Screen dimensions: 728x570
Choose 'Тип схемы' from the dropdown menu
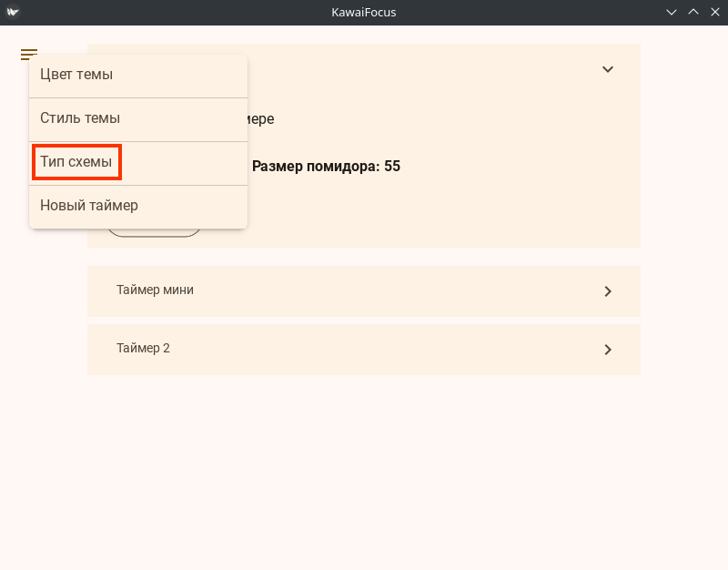tap(76, 162)
